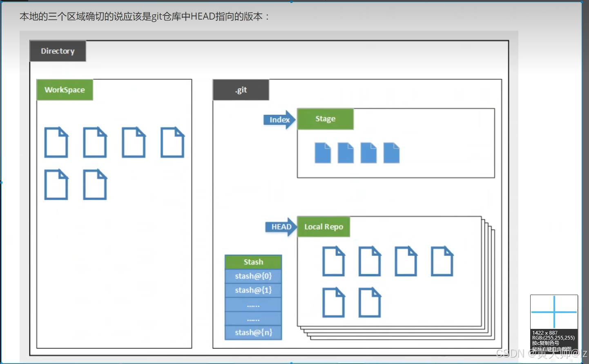Click the "1422 x 887" size readout
Viewport: 589px width, 364px height.
tap(545, 333)
